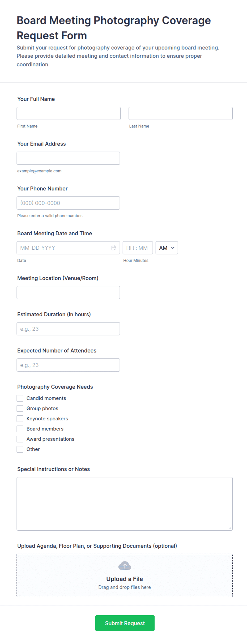Screen dimensions: 247x644
Task: Click the cloud upload icon
Action: pos(125,566)
